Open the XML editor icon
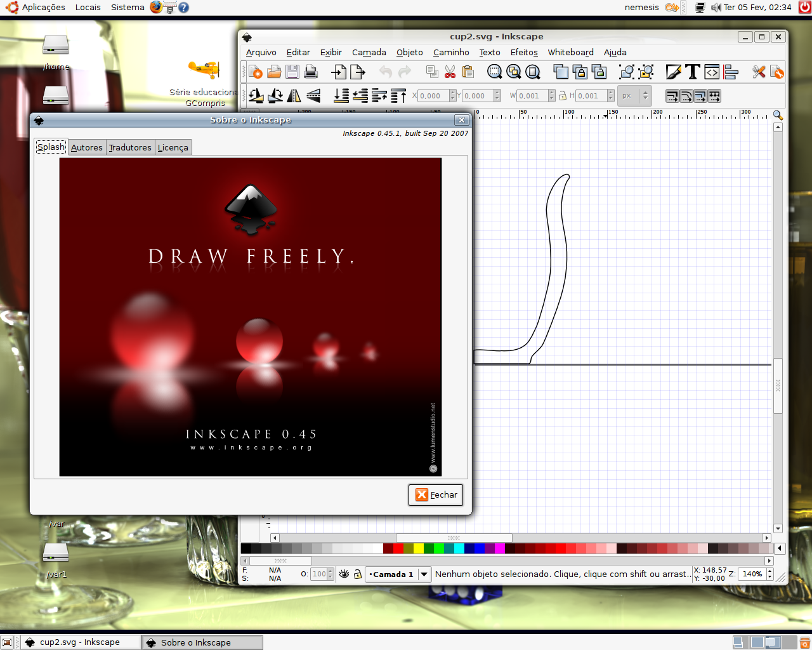This screenshot has height=650, width=812. [x=712, y=72]
